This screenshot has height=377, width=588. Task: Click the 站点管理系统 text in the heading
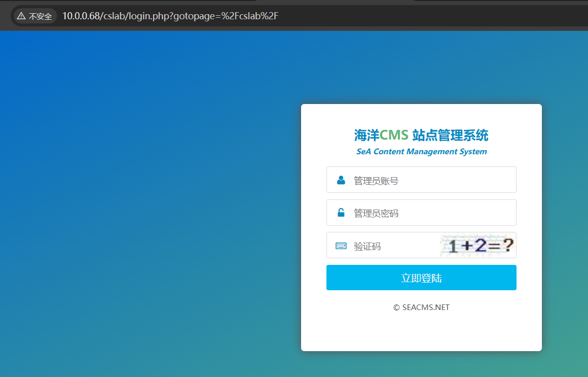(x=450, y=135)
